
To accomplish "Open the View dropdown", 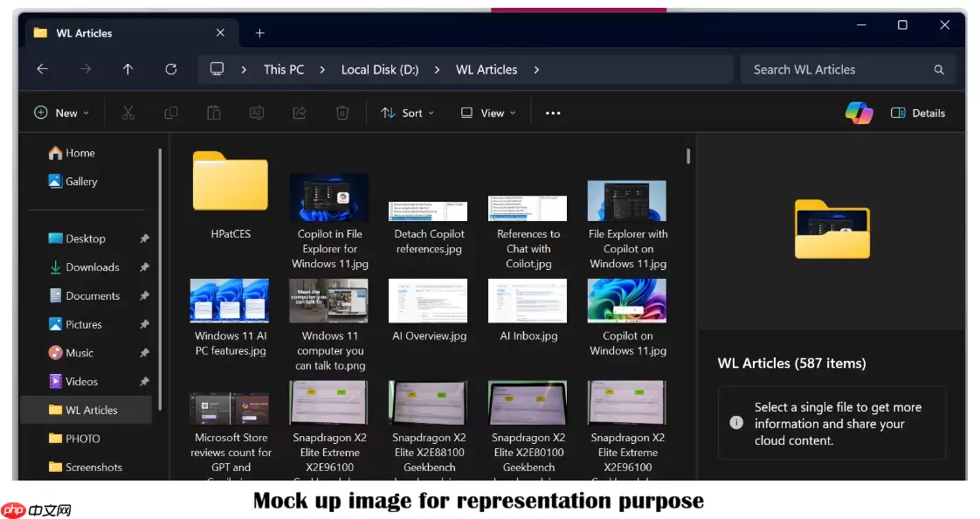I will coord(487,112).
